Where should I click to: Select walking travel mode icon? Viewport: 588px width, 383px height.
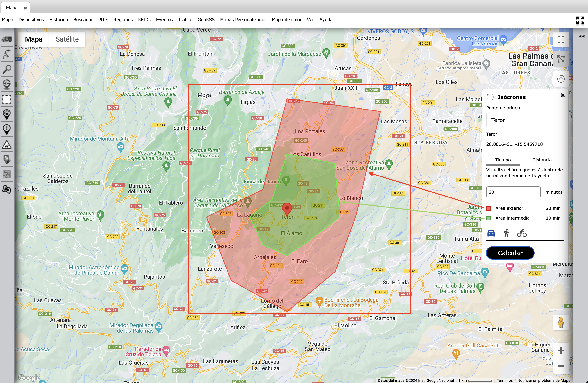507,233
